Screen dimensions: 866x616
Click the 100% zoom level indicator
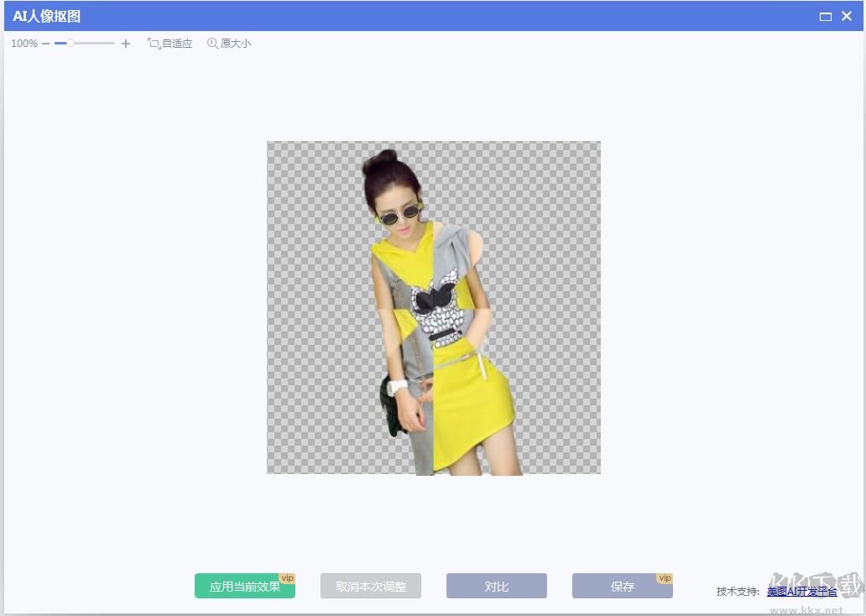pyautogui.click(x=24, y=43)
